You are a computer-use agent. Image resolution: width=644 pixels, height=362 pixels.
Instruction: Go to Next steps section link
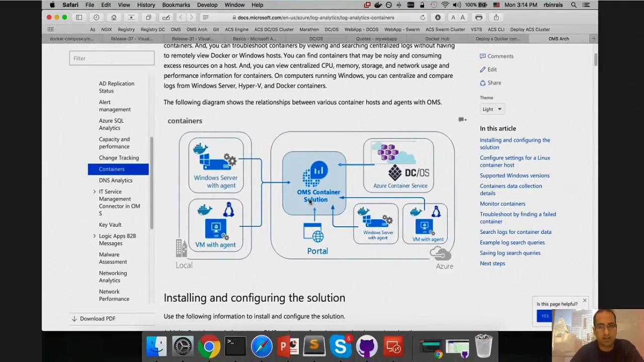point(492,263)
